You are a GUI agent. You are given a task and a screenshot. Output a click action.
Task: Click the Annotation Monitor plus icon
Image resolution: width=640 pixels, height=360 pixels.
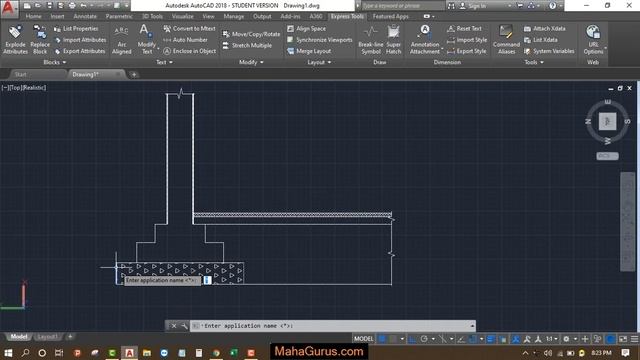(x=585, y=339)
